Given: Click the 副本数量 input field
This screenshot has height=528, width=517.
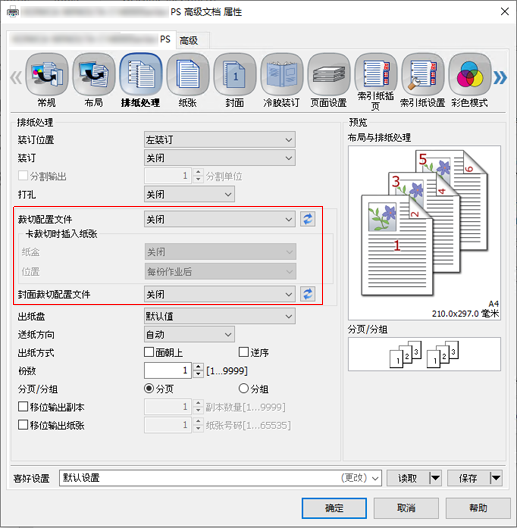Looking at the screenshot, I should point(168,407).
